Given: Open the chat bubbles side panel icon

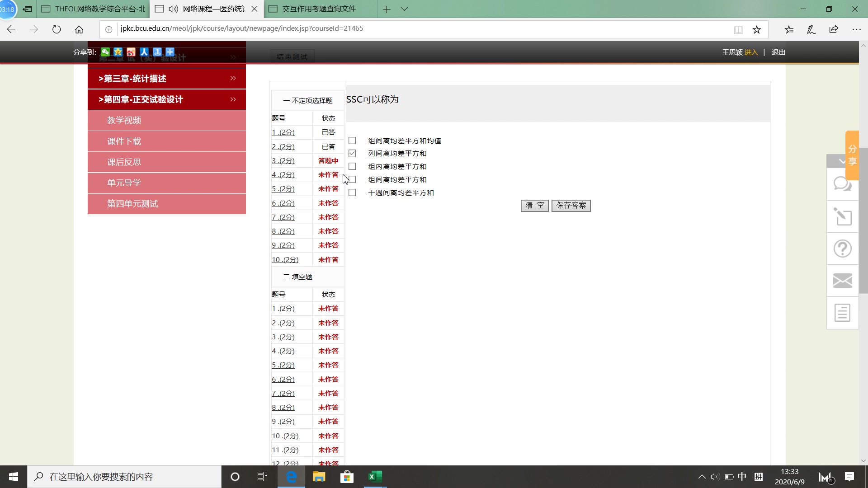Looking at the screenshot, I should (842, 184).
